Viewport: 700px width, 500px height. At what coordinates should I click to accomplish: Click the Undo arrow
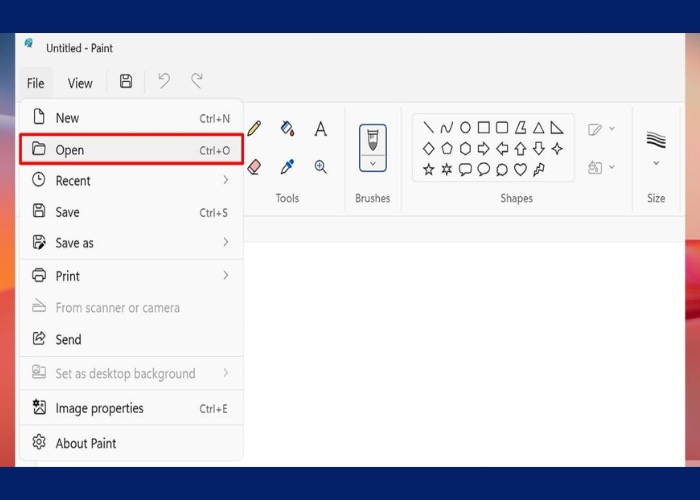pyautogui.click(x=164, y=82)
